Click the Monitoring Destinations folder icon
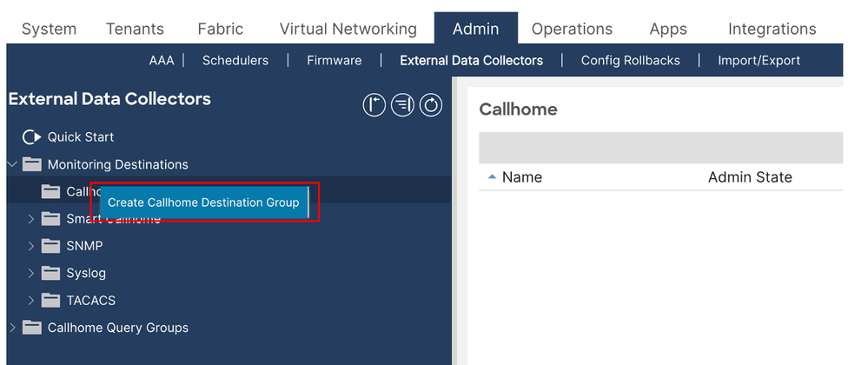Image resolution: width=868 pixels, height=365 pixels. (32, 164)
